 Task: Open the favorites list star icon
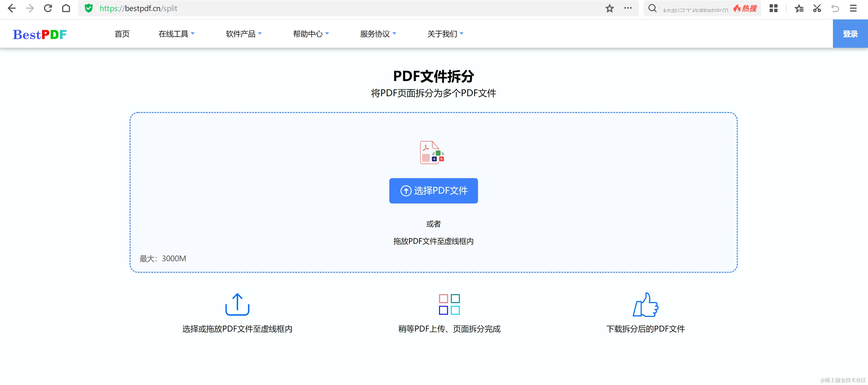(799, 8)
